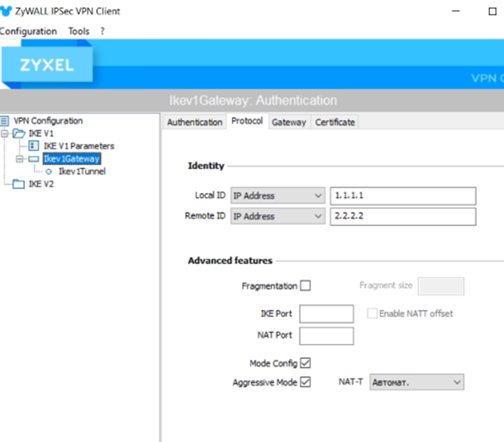Select the Protocol tab
Screen dimensions: 504x442
pos(247,121)
